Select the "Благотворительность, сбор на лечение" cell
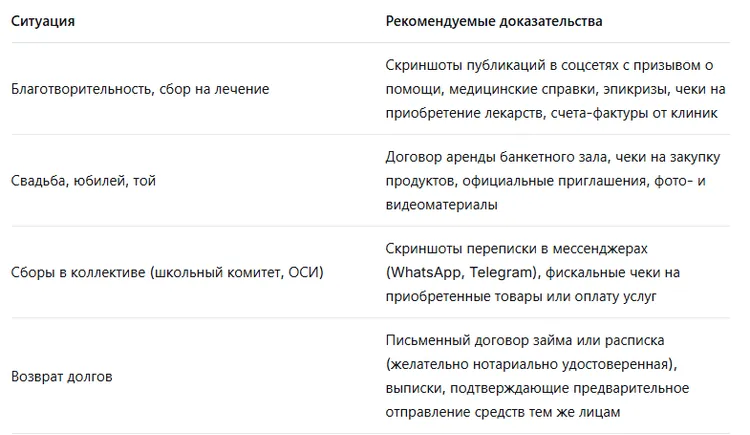 pos(140,89)
